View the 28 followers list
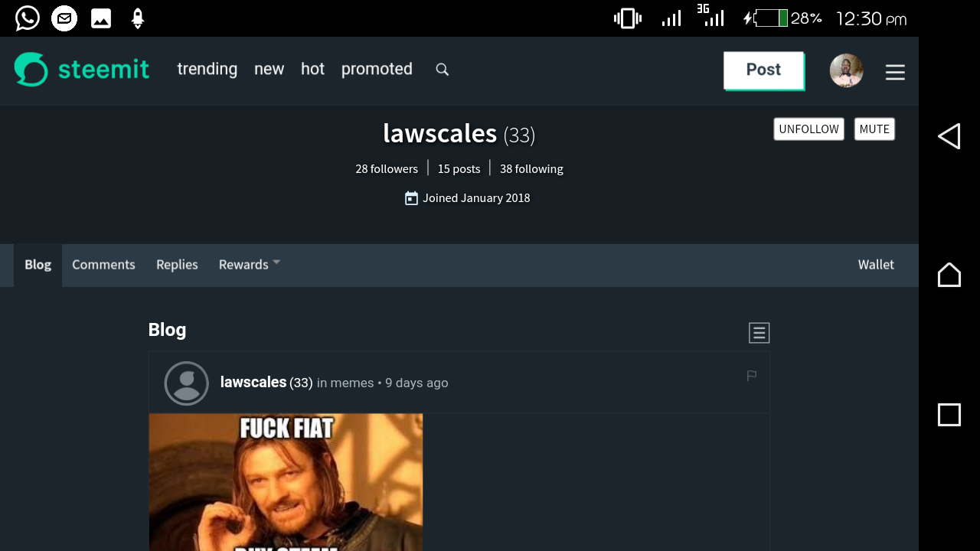The height and width of the screenshot is (551, 980). (387, 169)
